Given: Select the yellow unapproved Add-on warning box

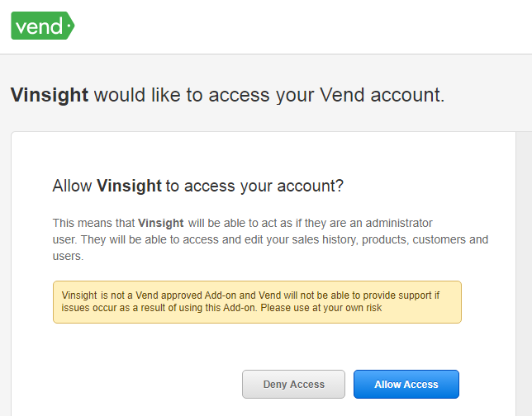Looking at the screenshot, I should click(257, 302).
